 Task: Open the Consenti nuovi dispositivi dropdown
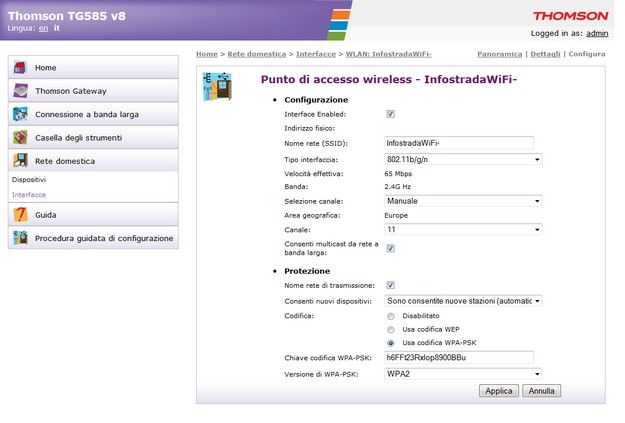[463, 301]
